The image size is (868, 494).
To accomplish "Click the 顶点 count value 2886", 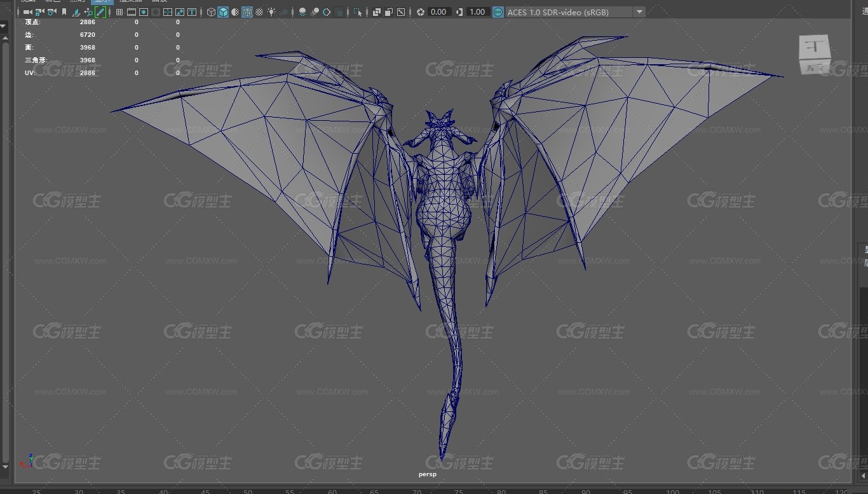I will (x=88, y=22).
